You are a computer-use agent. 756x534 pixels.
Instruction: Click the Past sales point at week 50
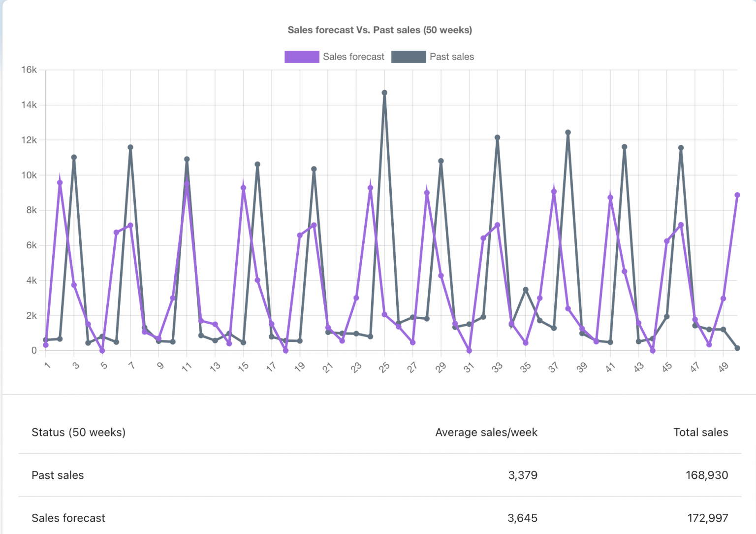click(x=737, y=348)
